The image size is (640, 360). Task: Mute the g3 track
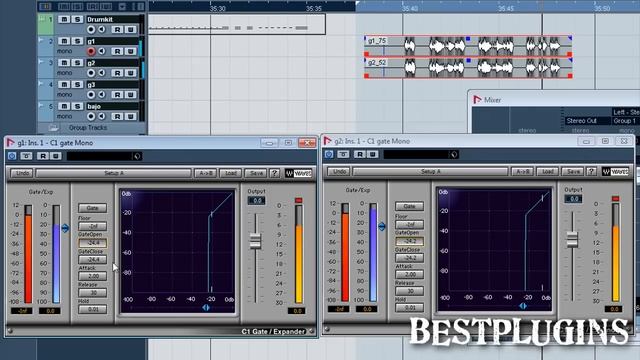[64, 84]
